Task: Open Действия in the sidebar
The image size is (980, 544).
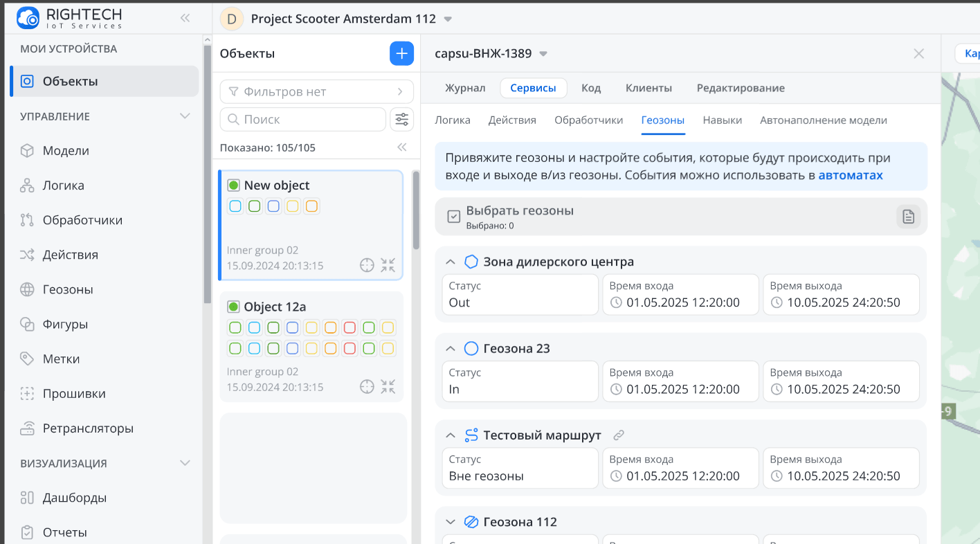Action: pos(71,255)
